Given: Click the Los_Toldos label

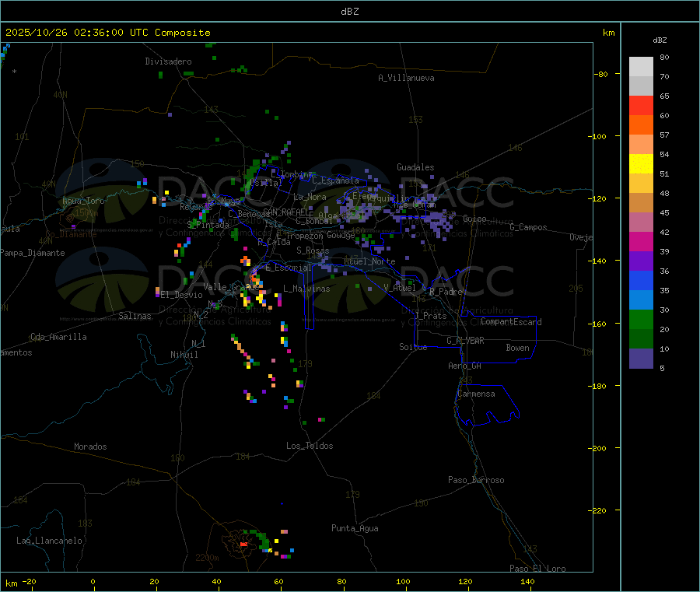Looking at the screenshot, I should click(310, 446).
